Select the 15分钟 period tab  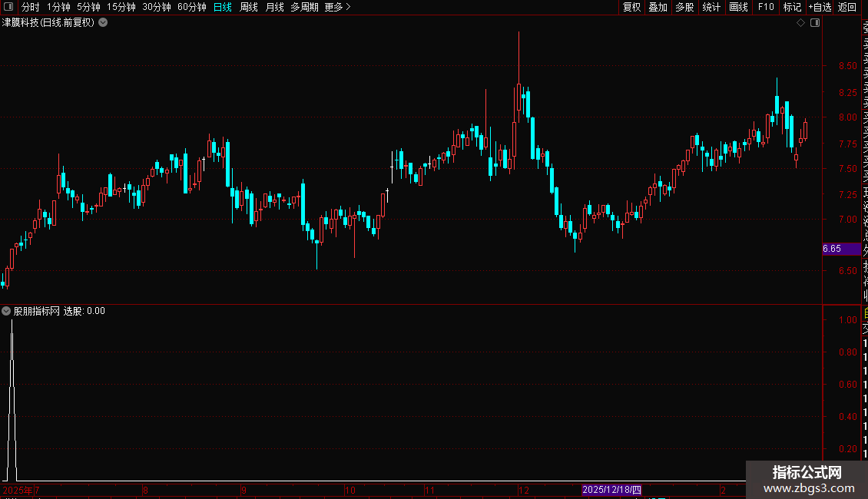[121, 7]
